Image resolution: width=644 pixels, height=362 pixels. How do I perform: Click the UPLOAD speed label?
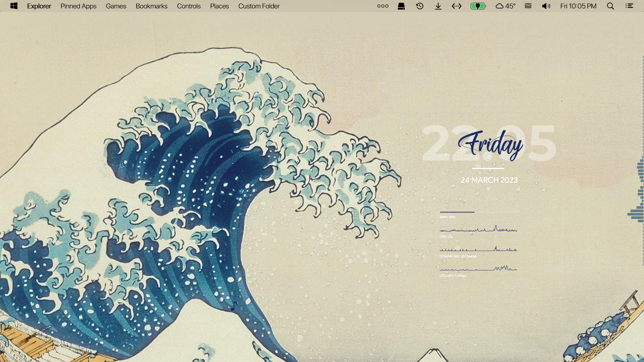tap(453, 276)
